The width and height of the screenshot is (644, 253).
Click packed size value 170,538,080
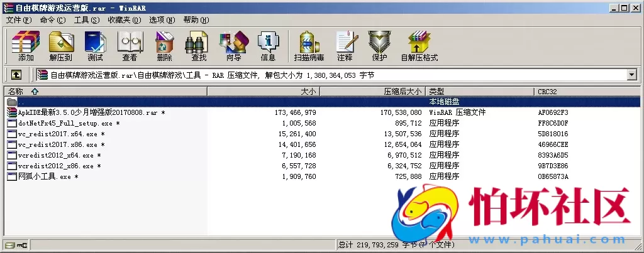click(x=401, y=112)
